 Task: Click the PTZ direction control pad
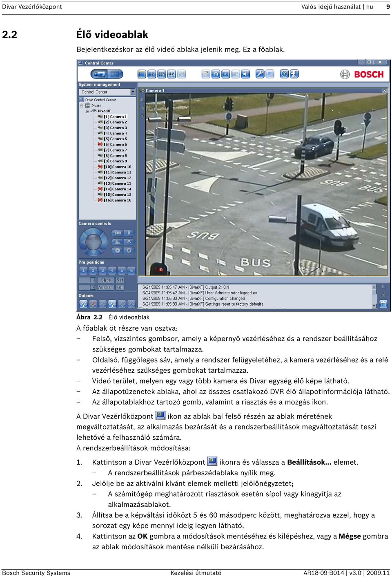[93, 242]
